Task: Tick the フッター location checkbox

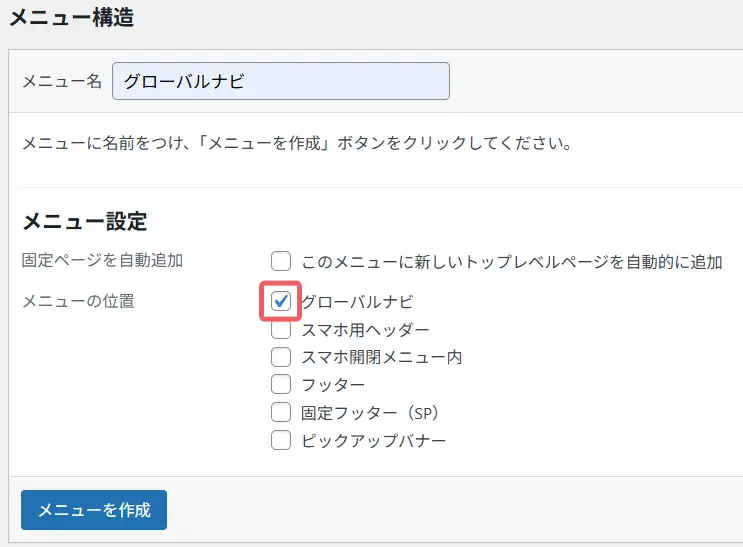Action: (281, 384)
